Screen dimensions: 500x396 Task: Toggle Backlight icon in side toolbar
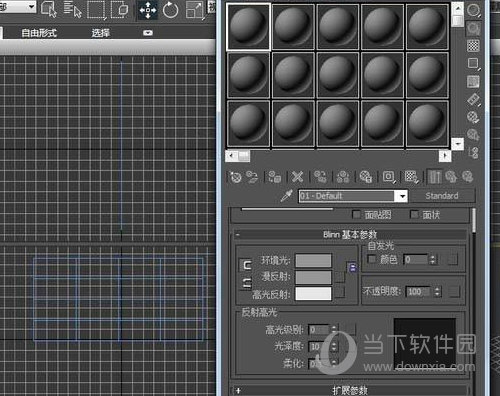coord(473,28)
